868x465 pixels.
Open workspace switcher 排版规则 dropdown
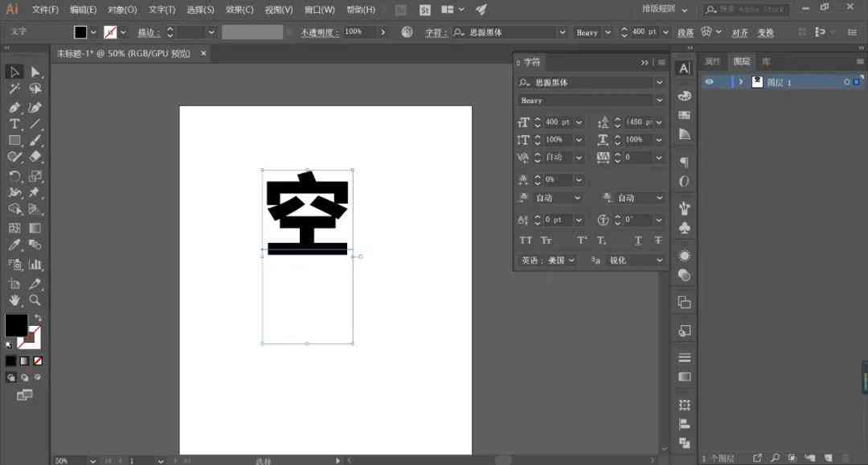[665, 10]
